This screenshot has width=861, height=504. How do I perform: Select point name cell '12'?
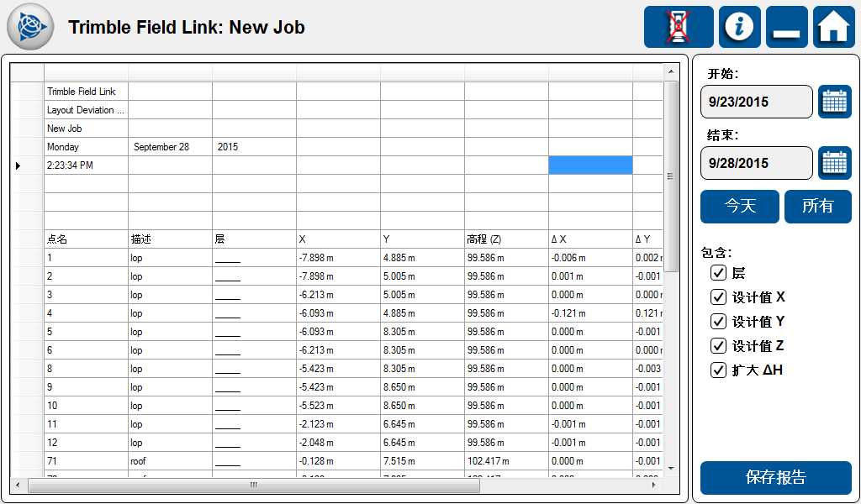[x=87, y=443]
